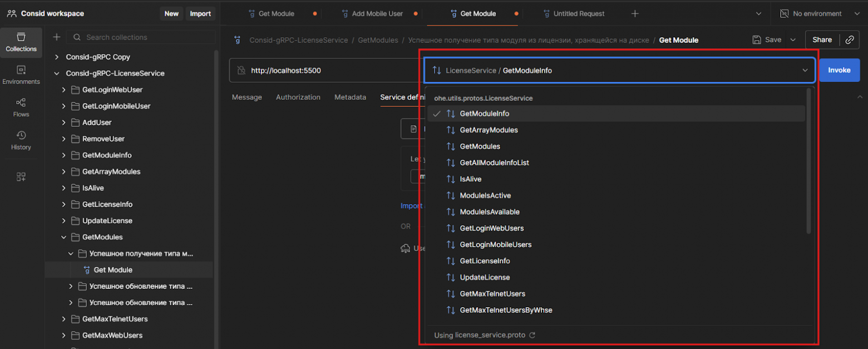Expand the GetLoginWebUser folder
This screenshot has width=868, height=349.
coord(63,90)
